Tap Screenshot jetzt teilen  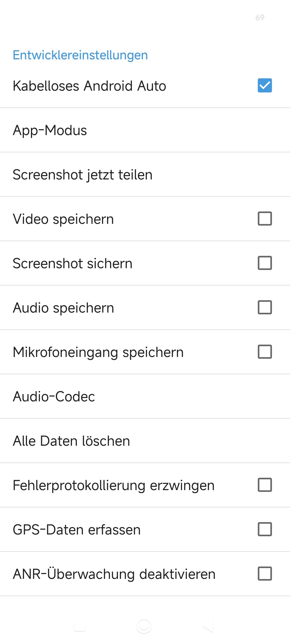pos(145,174)
